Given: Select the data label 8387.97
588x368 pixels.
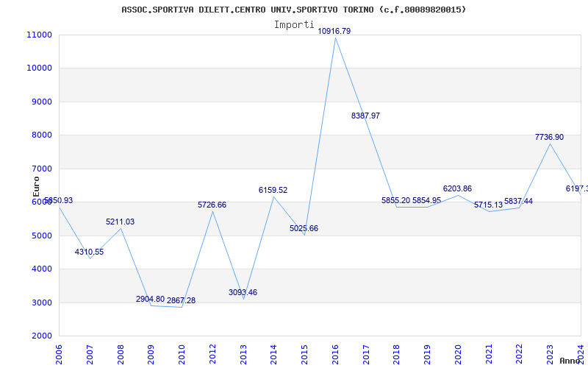Looking at the screenshot, I should 365,116.
